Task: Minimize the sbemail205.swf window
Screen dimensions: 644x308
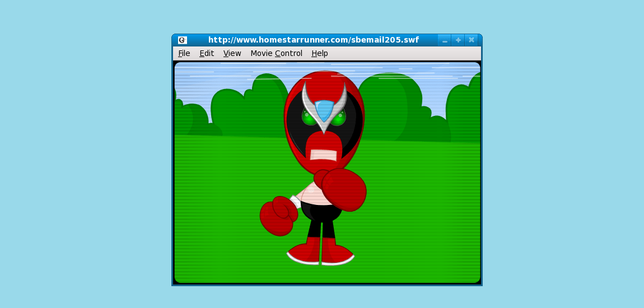Action: [445, 40]
